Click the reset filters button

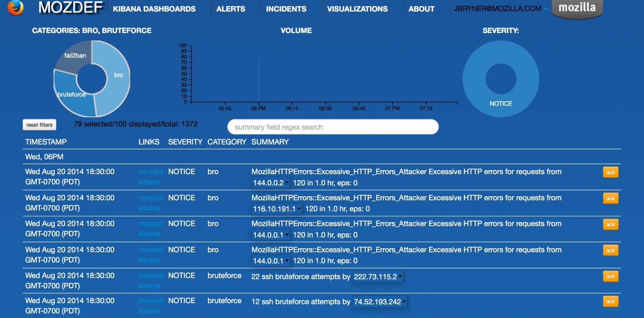point(40,125)
